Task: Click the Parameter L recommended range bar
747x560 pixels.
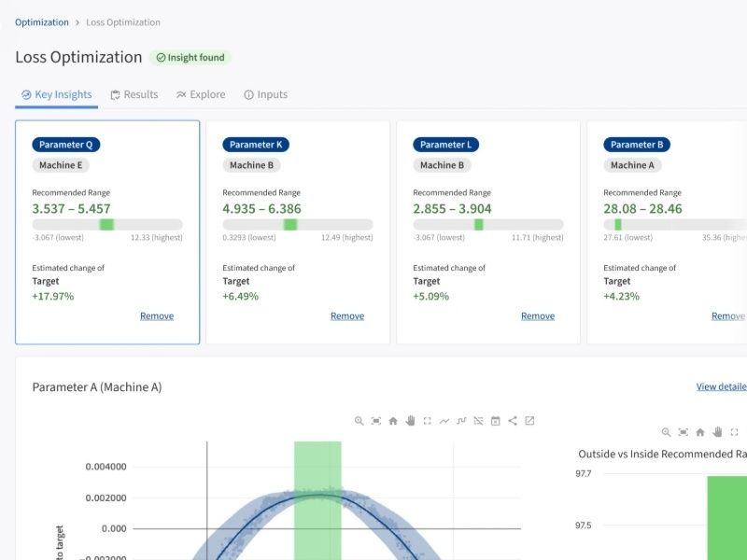Action: (488, 225)
